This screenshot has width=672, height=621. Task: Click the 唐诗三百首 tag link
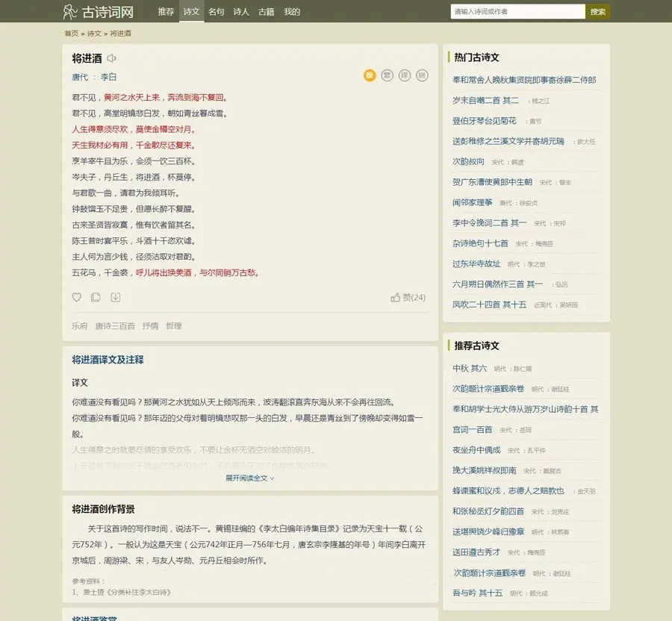click(x=118, y=326)
